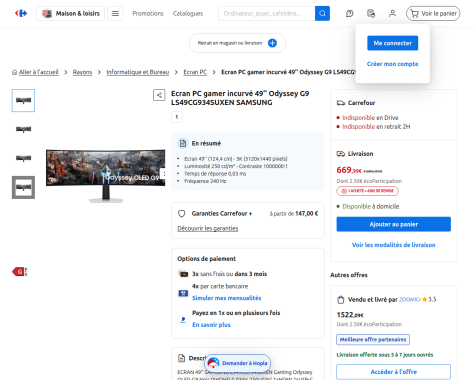Click the PayPal icon in payment options
The image size is (475, 380).
183,320
